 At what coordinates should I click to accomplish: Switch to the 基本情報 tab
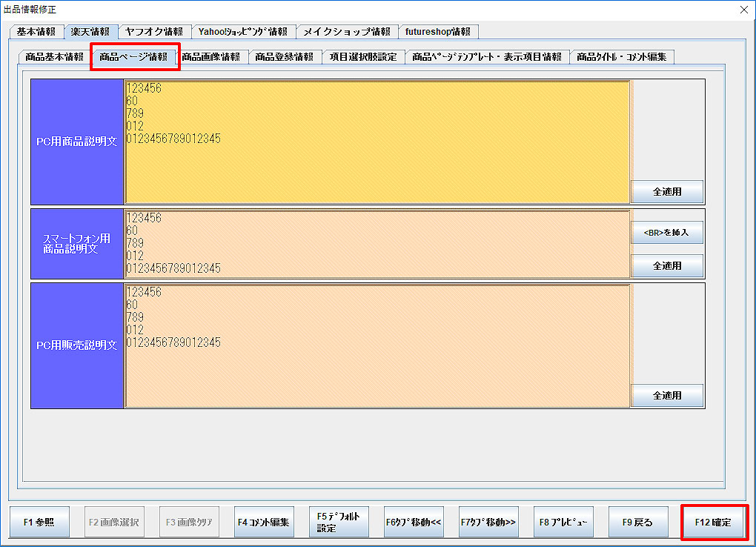(36, 32)
